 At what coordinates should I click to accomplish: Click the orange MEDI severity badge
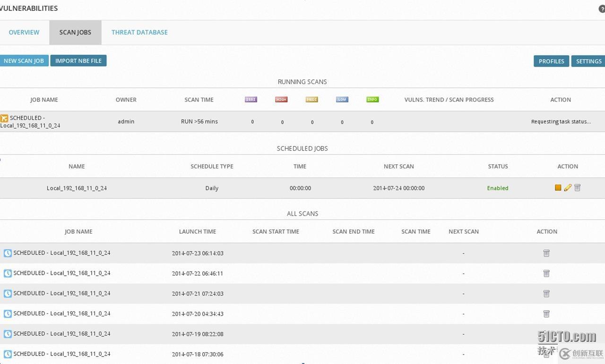(311, 100)
